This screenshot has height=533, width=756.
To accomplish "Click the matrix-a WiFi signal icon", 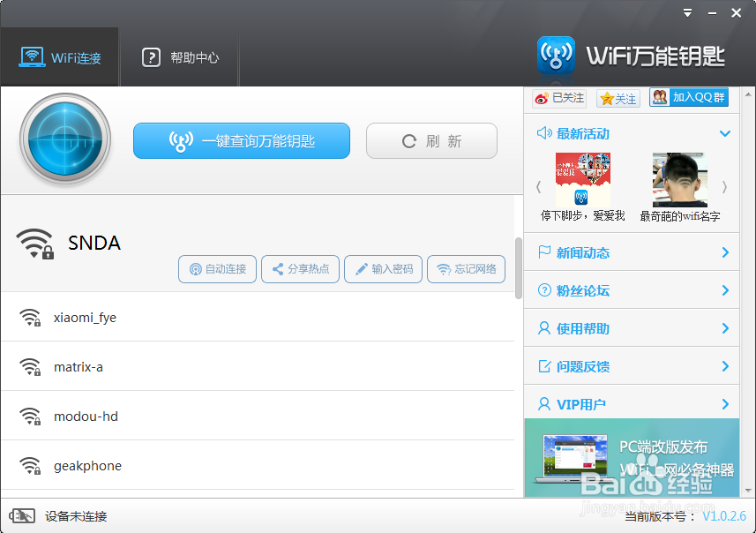I will [x=30, y=367].
